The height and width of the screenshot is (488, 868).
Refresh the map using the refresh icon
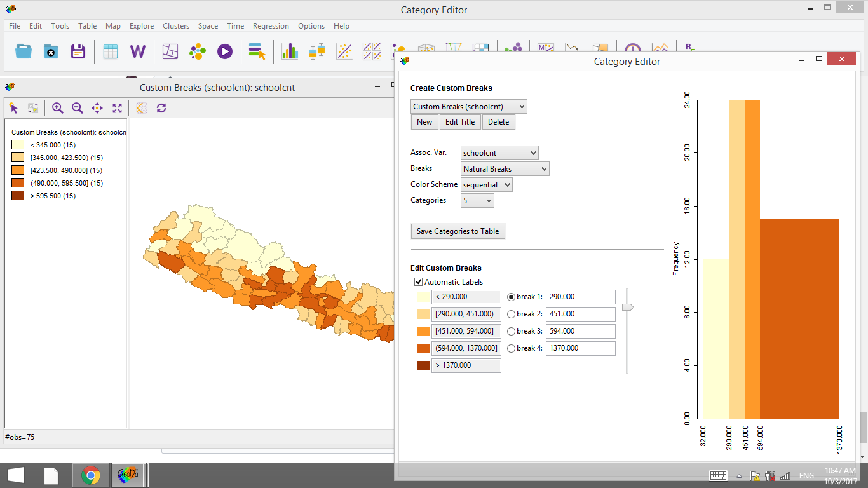[161, 108]
